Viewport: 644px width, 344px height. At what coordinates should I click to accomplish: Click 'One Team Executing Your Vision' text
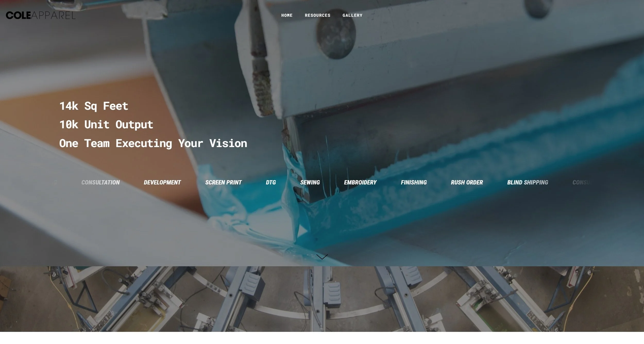click(153, 143)
